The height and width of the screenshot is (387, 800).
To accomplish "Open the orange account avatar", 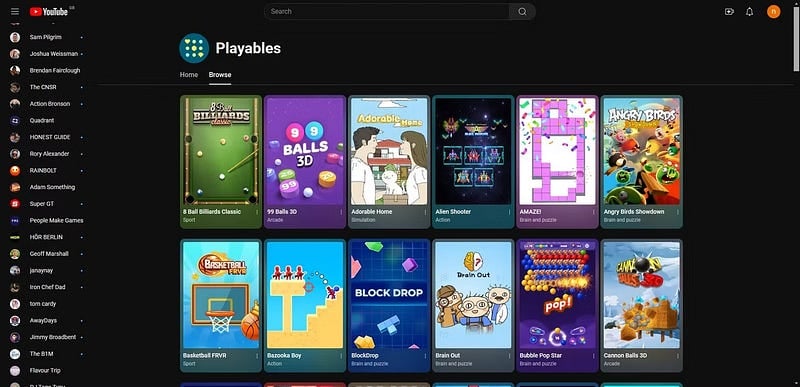I will [x=773, y=12].
